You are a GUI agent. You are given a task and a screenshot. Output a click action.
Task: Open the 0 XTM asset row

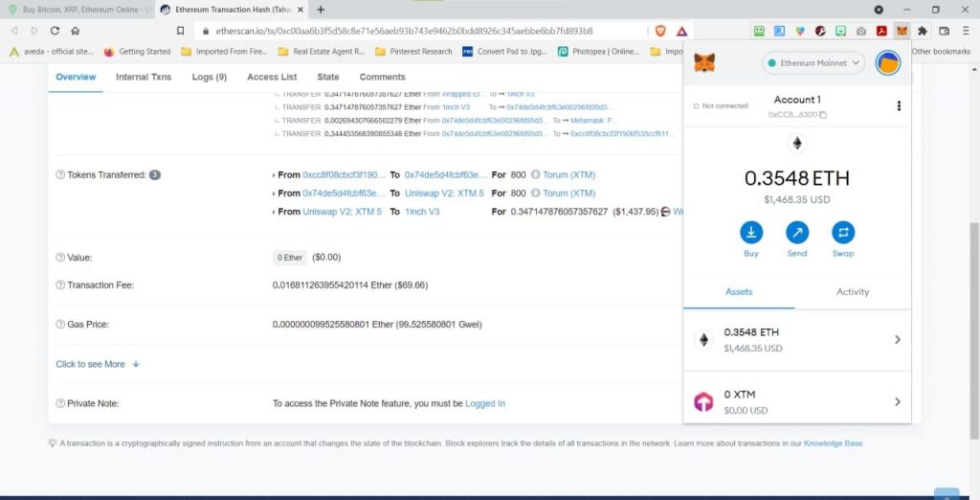[x=797, y=401]
